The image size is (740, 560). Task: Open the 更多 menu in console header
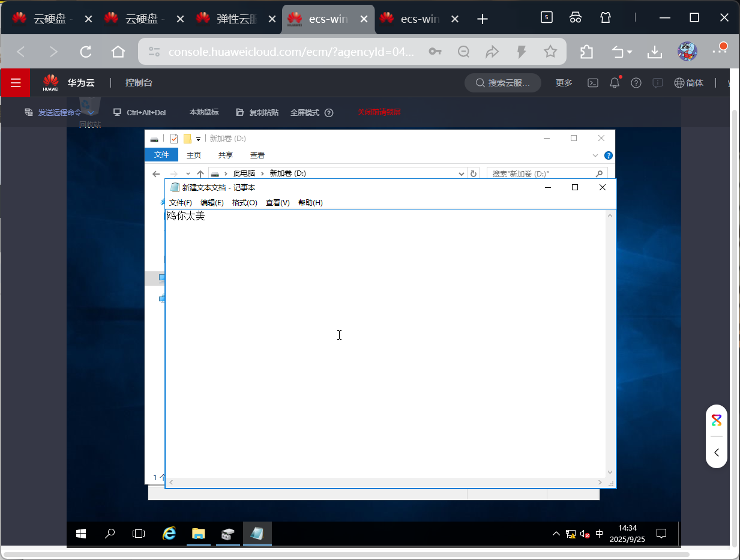click(564, 83)
